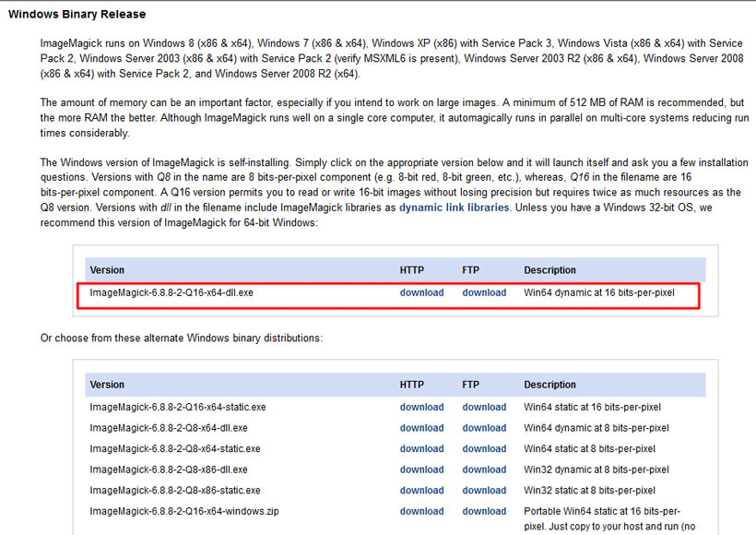Screen dimensions: 756x535
Task: Select the ImageMagick-6.8.8-2-Q16-x64-dll.exe filename text
Action: tap(171, 292)
